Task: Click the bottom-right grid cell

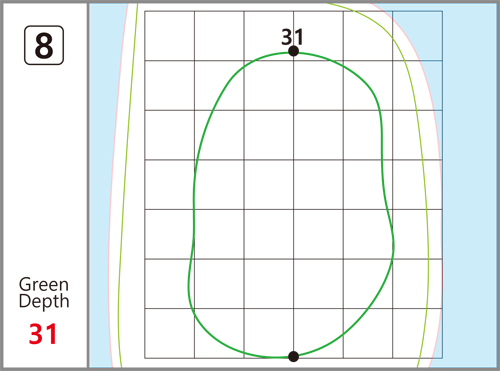Action: coord(418,333)
